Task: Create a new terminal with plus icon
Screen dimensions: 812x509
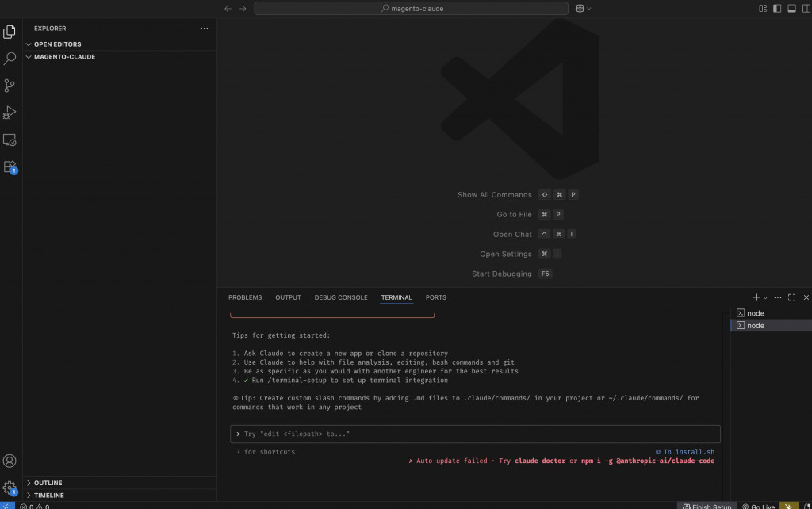Action: 756,297
